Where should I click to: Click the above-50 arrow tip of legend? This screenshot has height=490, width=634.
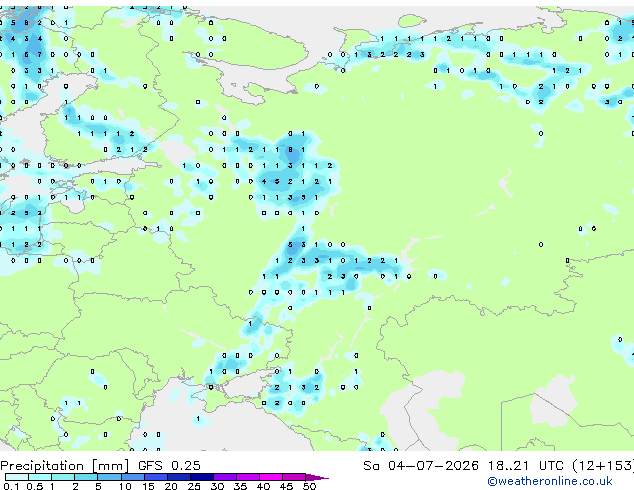(x=317, y=478)
